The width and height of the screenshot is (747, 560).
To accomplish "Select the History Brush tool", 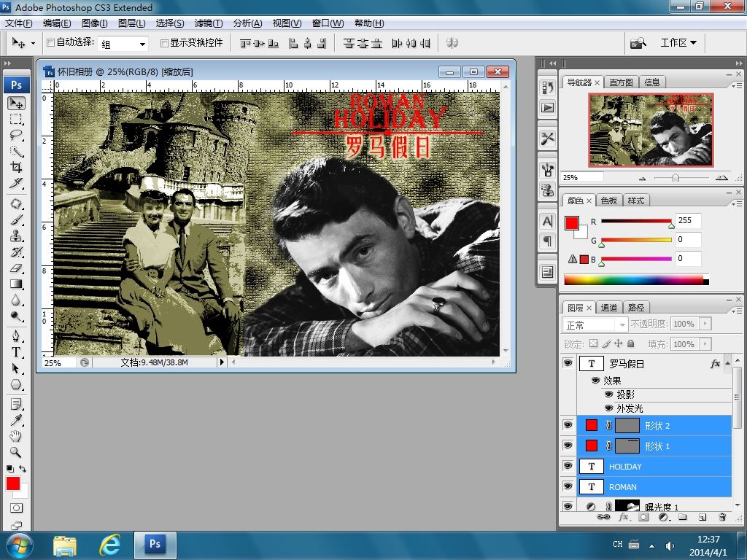I will tap(16, 252).
